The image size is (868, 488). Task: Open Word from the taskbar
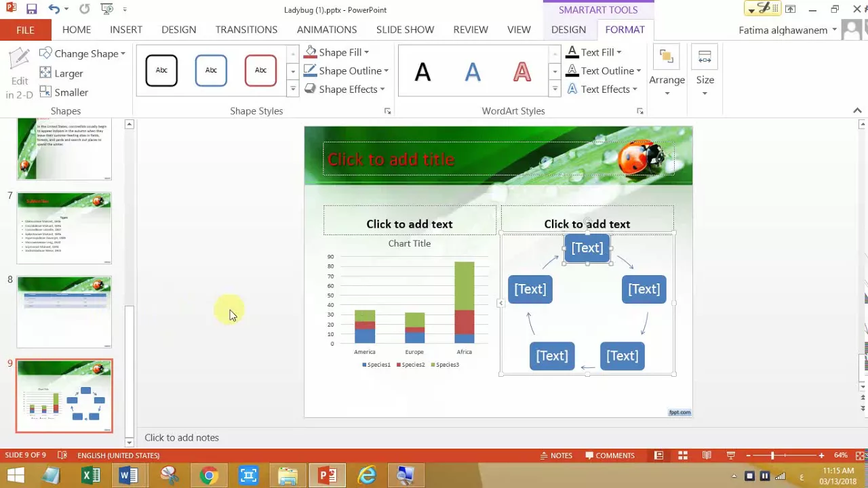pos(128,476)
